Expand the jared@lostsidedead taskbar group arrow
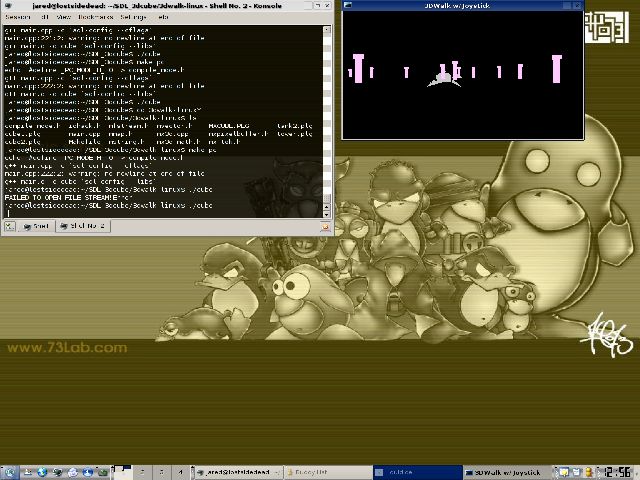This screenshot has height=480, width=640. click(278, 472)
